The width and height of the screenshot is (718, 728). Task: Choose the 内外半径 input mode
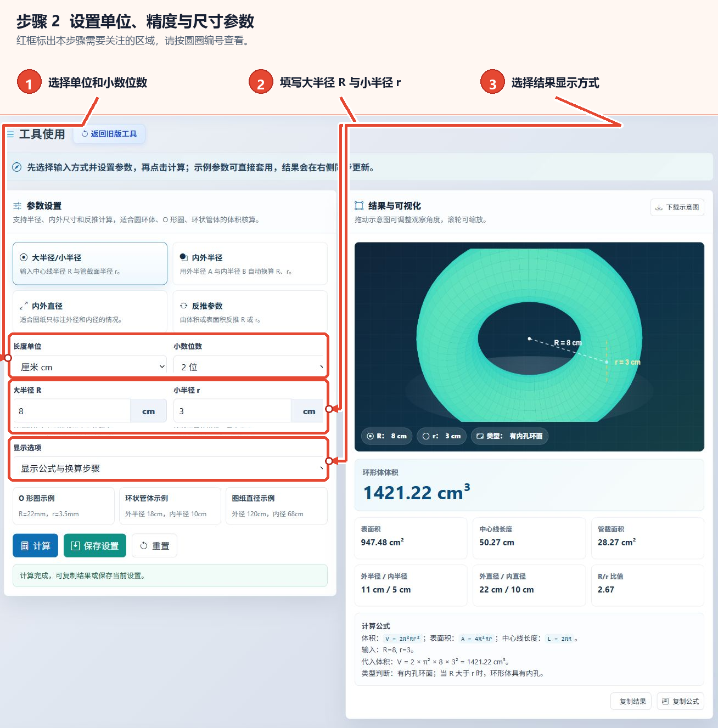click(250, 263)
